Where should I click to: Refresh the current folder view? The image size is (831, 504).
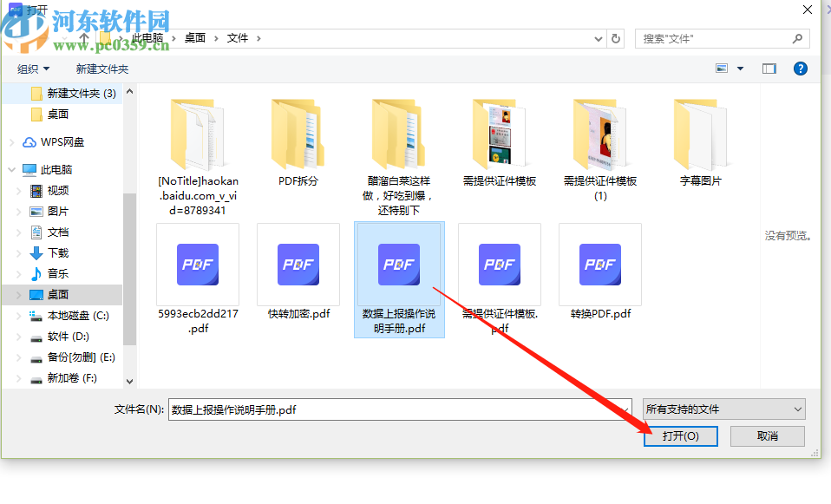tap(618, 38)
